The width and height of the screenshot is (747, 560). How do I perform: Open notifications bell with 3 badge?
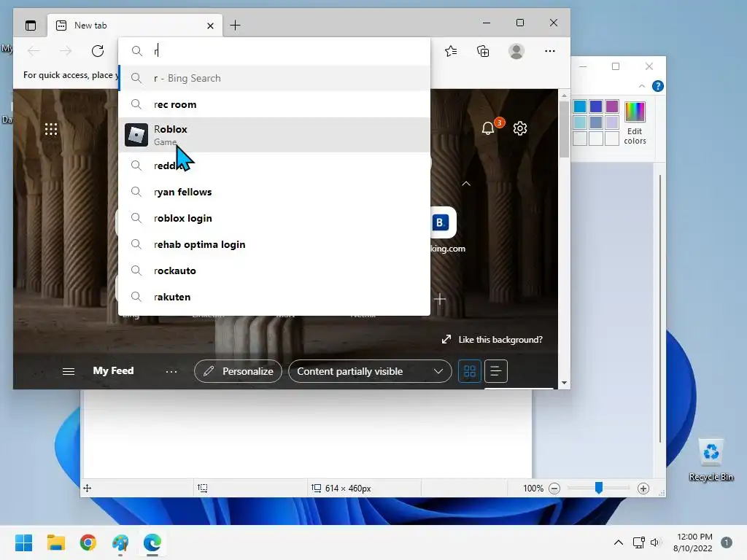pos(488,128)
